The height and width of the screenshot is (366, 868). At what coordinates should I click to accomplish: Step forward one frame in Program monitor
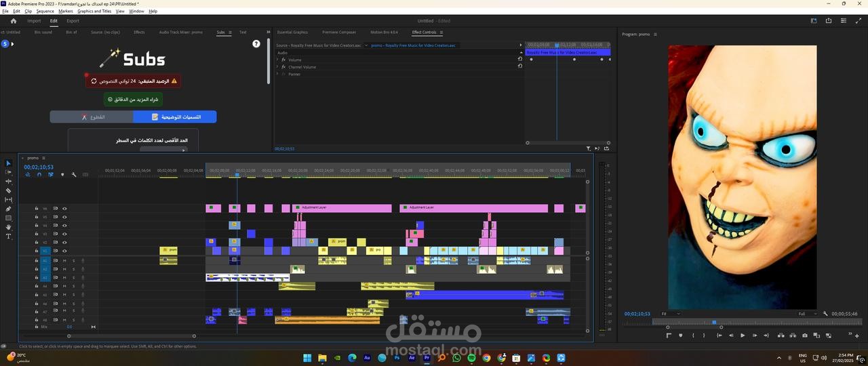point(755,335)
